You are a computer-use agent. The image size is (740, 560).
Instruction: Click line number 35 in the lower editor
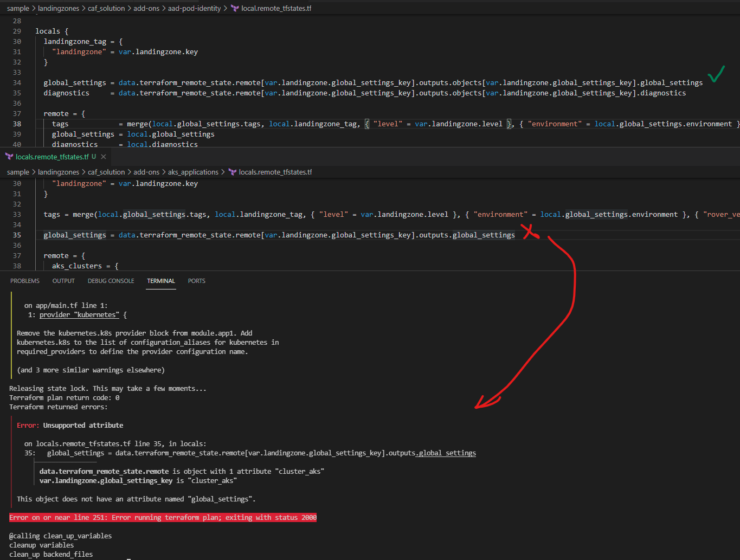(x=17, y=235)
